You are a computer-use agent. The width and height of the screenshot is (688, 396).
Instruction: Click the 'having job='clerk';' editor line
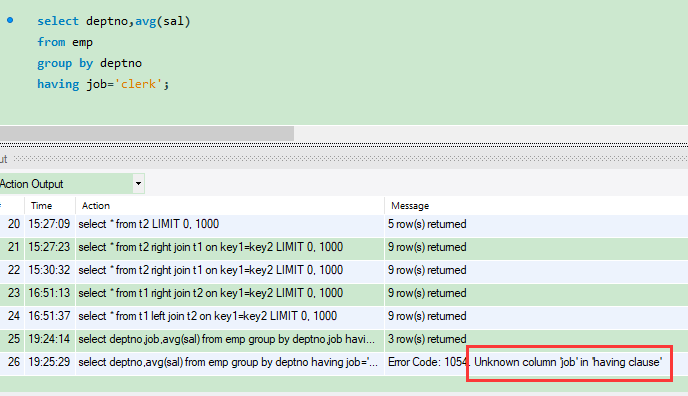click(x=103, y=84)
